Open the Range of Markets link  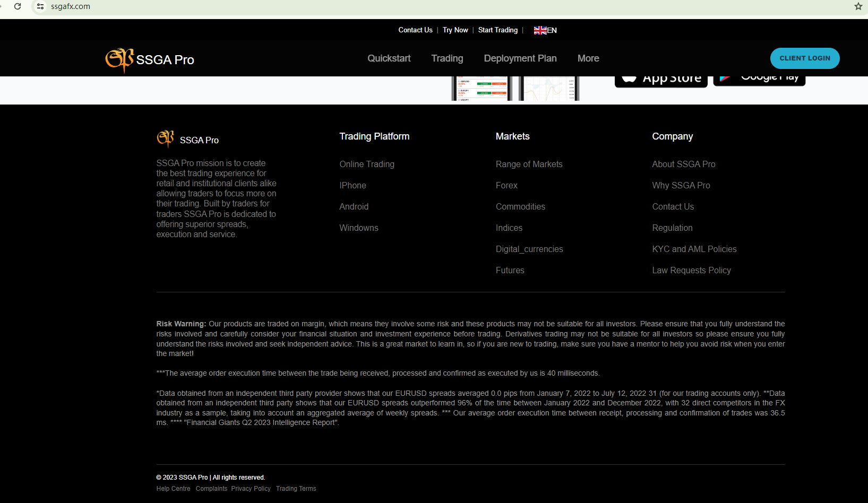pos(529,164)
